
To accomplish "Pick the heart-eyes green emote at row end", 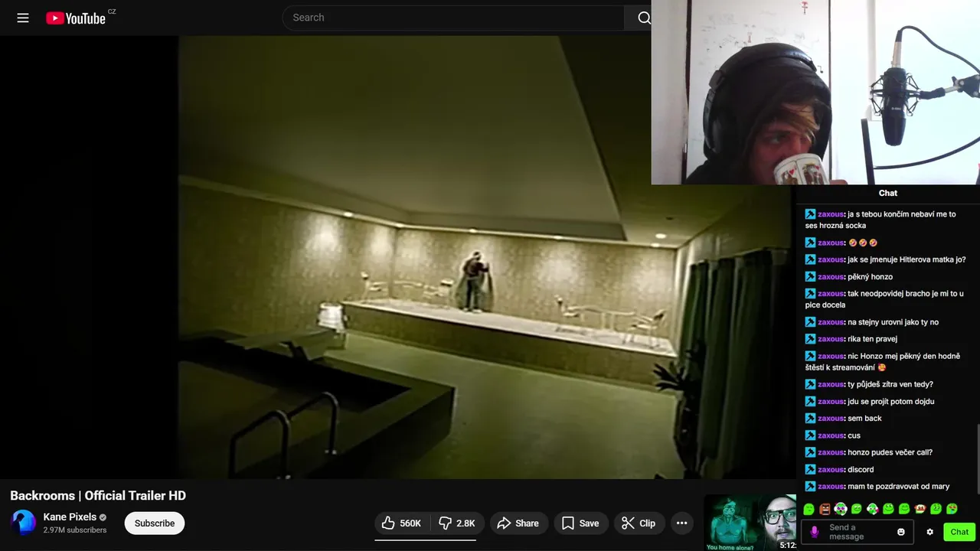I will tap(952, 509).
